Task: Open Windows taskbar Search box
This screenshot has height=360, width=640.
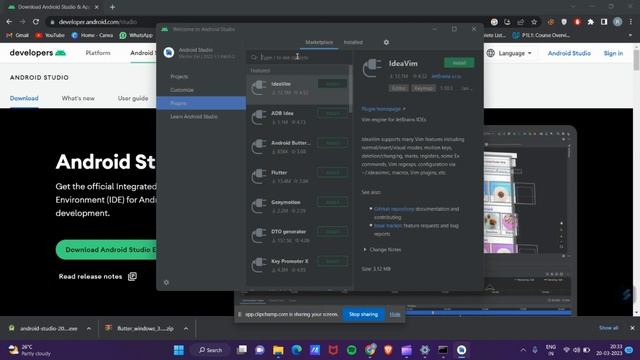Action: (x=211, y=350)
